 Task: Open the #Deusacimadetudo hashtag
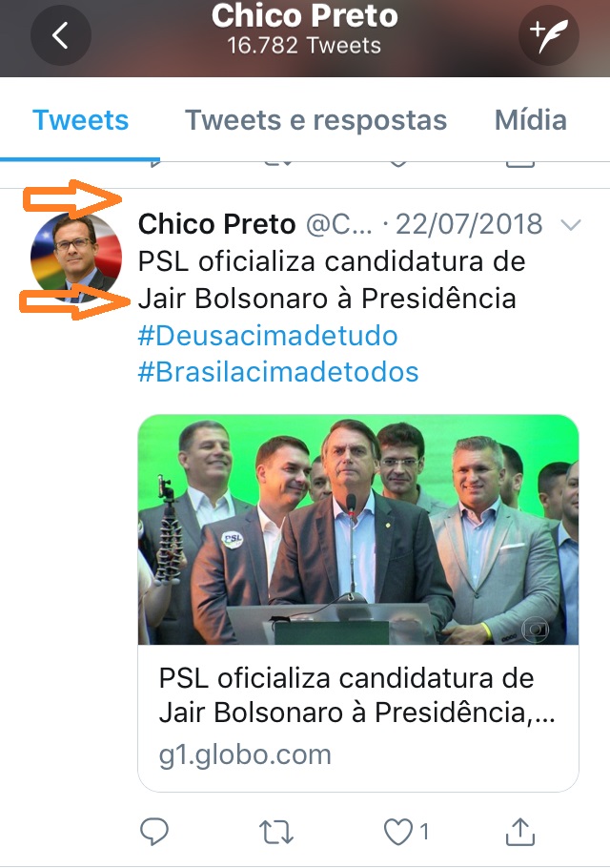(x=268, y=336)
